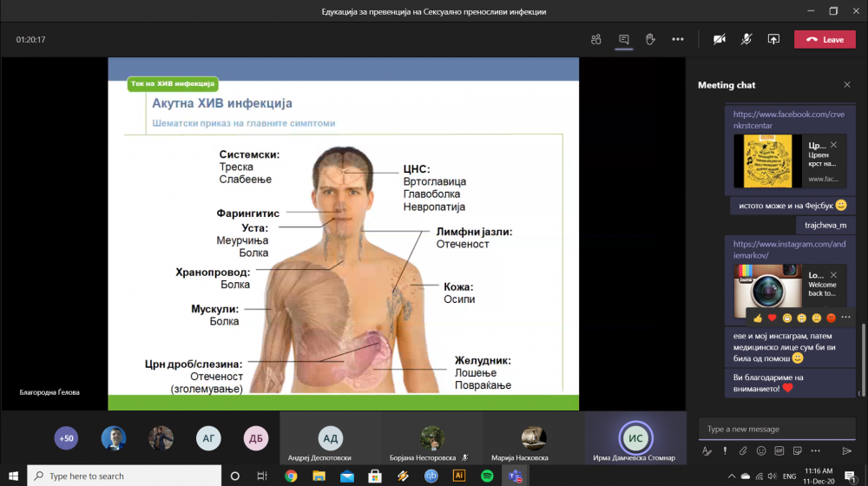
Task: Insert a GIF into the chat
Action: [779, 450]
